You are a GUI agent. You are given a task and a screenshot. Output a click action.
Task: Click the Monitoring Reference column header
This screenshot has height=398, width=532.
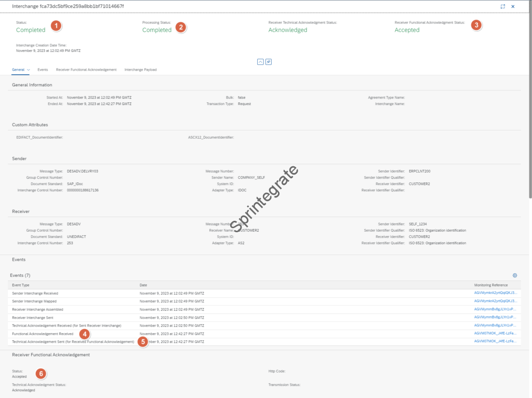pyautogui.click(x=490, y=285)
